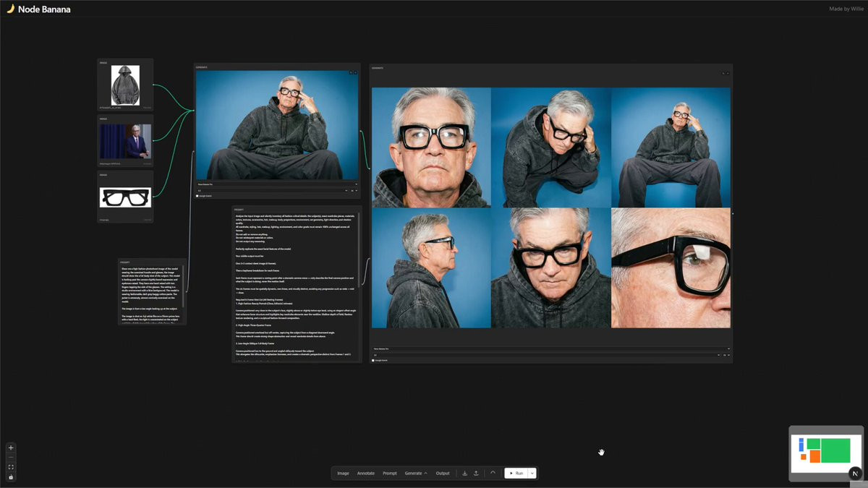
Task: Add a Prompt node from toolbar
Action: click(x=390, y=473)
